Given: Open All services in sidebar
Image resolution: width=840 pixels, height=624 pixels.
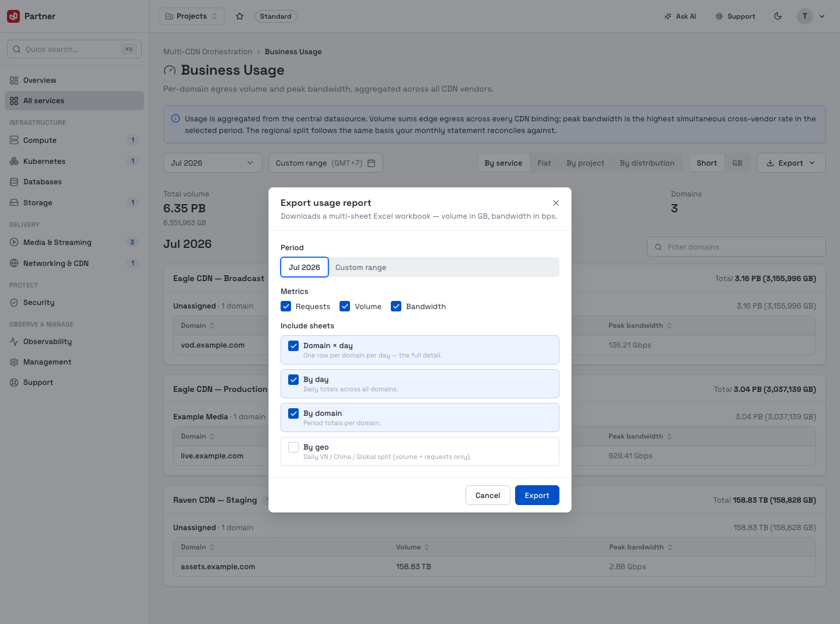Looking at the screenshot, I should [x=74, y=101].
